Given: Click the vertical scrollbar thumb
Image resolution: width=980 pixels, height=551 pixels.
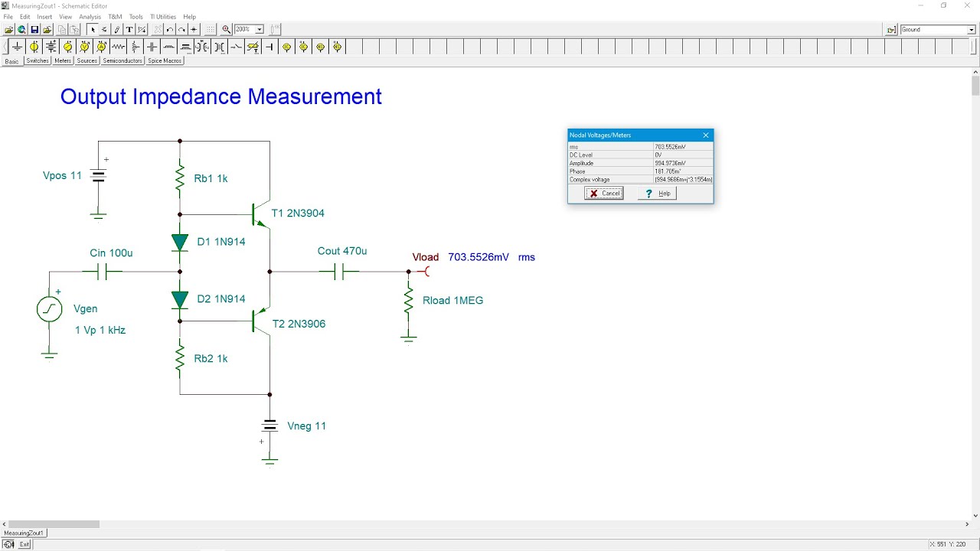Looking at the screenshot, I should 975,84.
